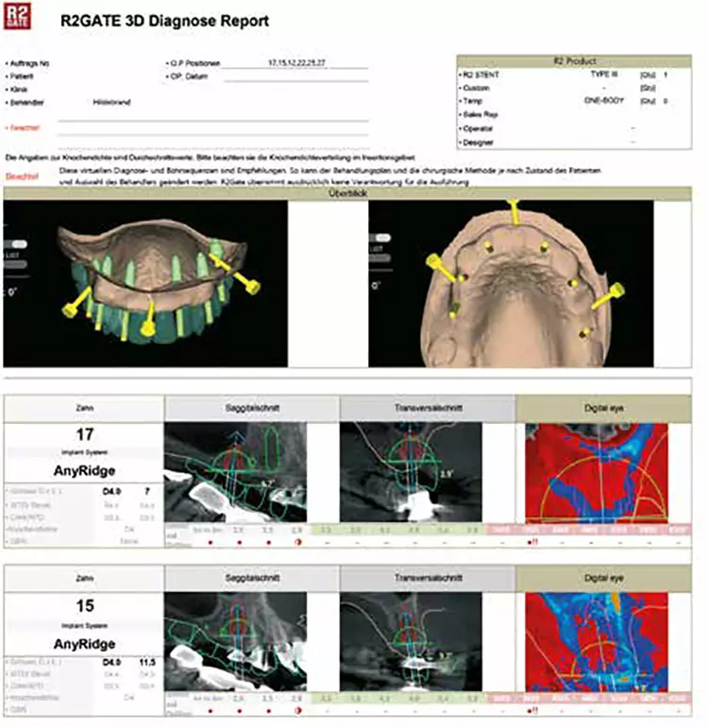Open tooth 15 Transversalschnitt CT image
The image size is (708, 728).
click(411, 642)
